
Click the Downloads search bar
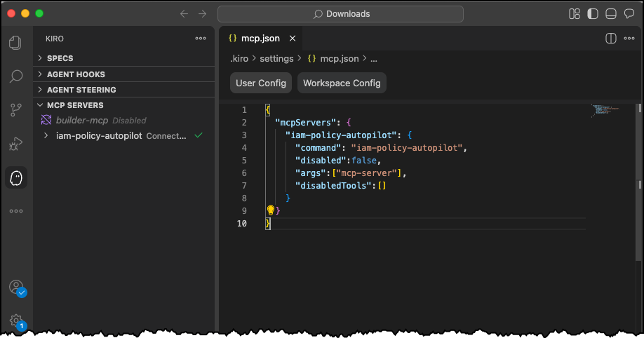(340, 14)
